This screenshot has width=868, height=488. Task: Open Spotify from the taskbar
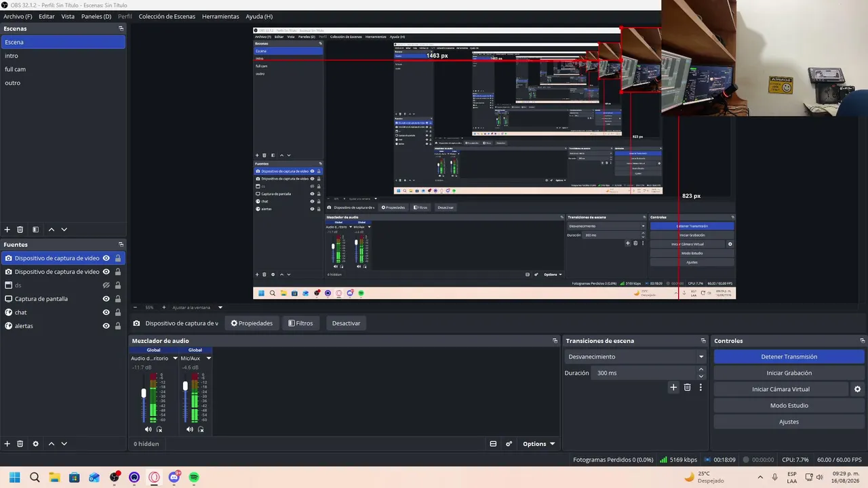(194, 477)
